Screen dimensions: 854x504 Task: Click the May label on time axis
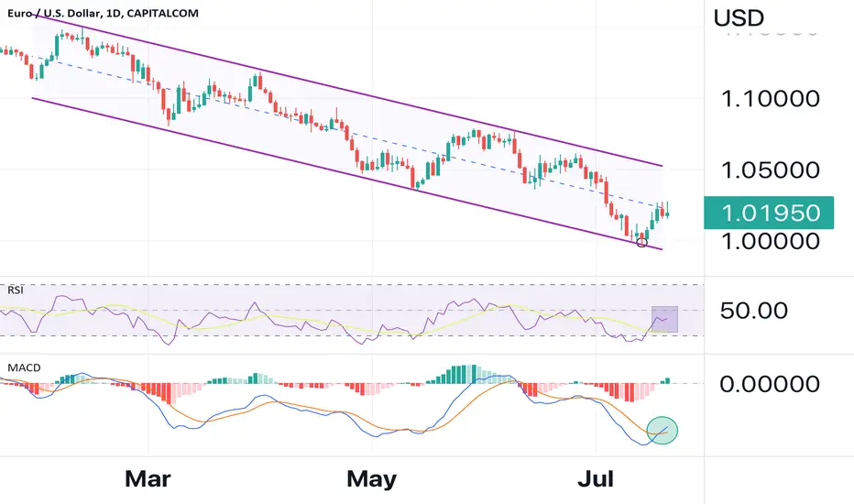(371, 479)
